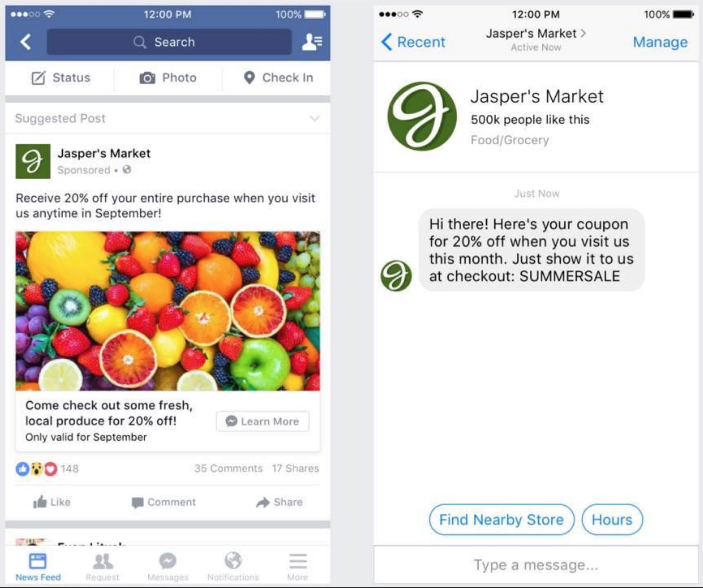Click the Learn More button
Viewport: 703px width, 588px height.
[263, 421]
